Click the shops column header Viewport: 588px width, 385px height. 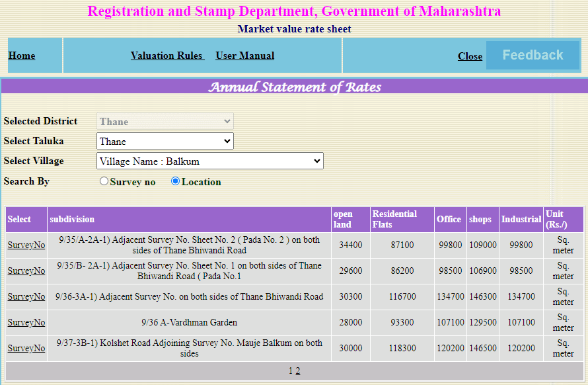pyautogui.click(x=483, y=220)
